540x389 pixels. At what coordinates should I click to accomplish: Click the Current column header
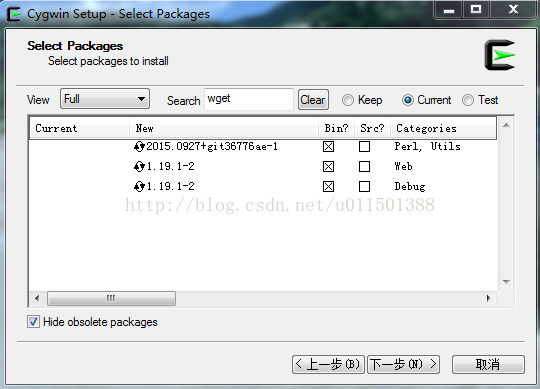click(80, 128)
